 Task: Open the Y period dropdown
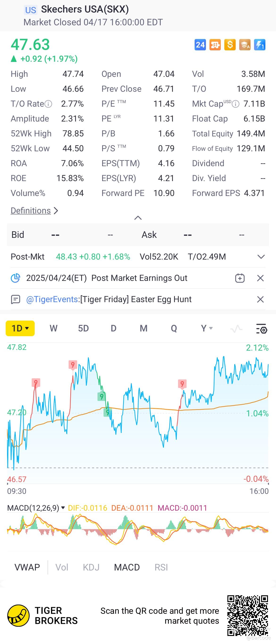207,328
